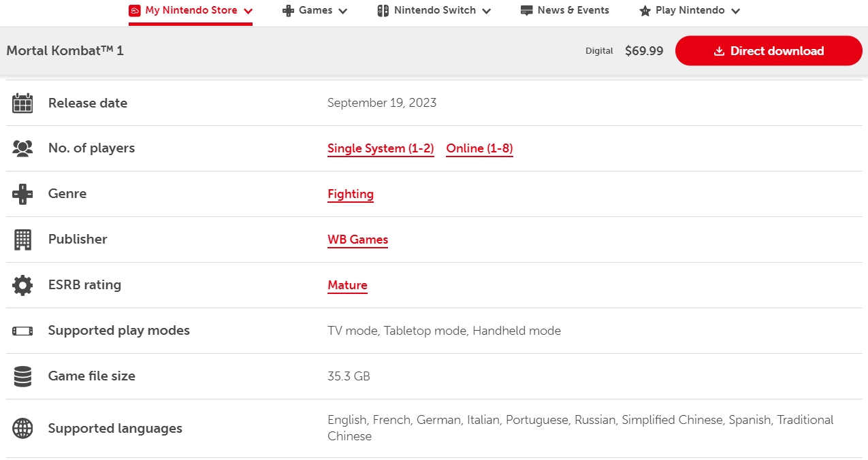Viewport: 868px width, 460px height.
Task: Click the Game file size label
Action: pos(92,376)
